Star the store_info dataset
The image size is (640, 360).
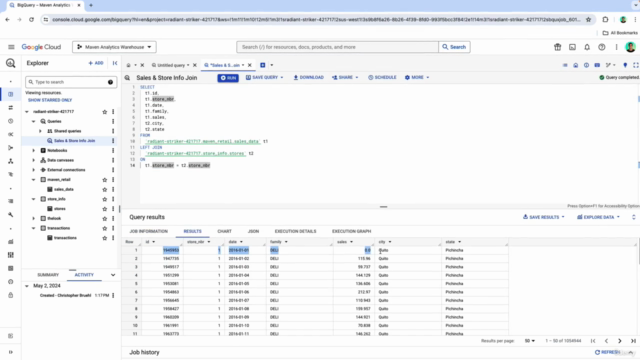[104, 199]
